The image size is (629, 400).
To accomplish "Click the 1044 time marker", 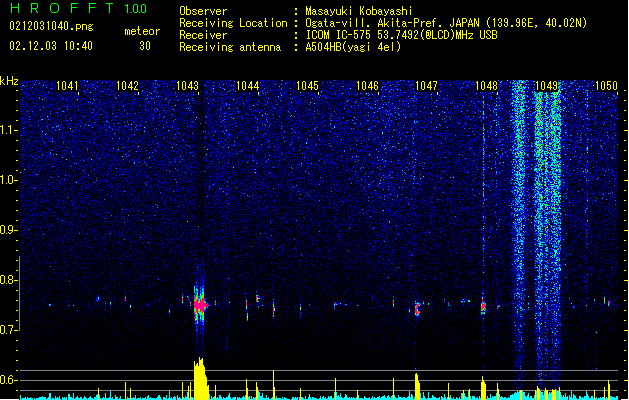I will (248, 86).
